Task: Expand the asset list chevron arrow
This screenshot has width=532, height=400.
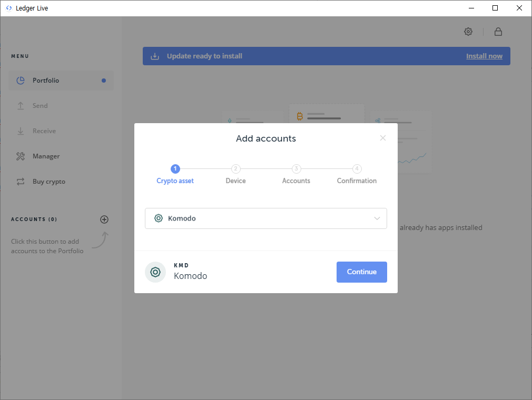Action: coord(377,218)
